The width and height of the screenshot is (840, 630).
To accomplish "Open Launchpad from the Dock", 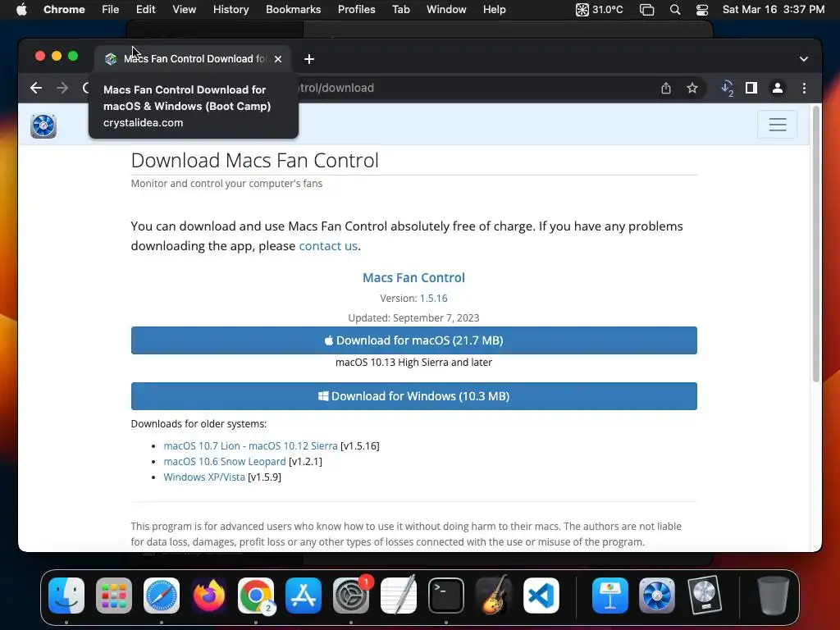I will click(113, 596).
